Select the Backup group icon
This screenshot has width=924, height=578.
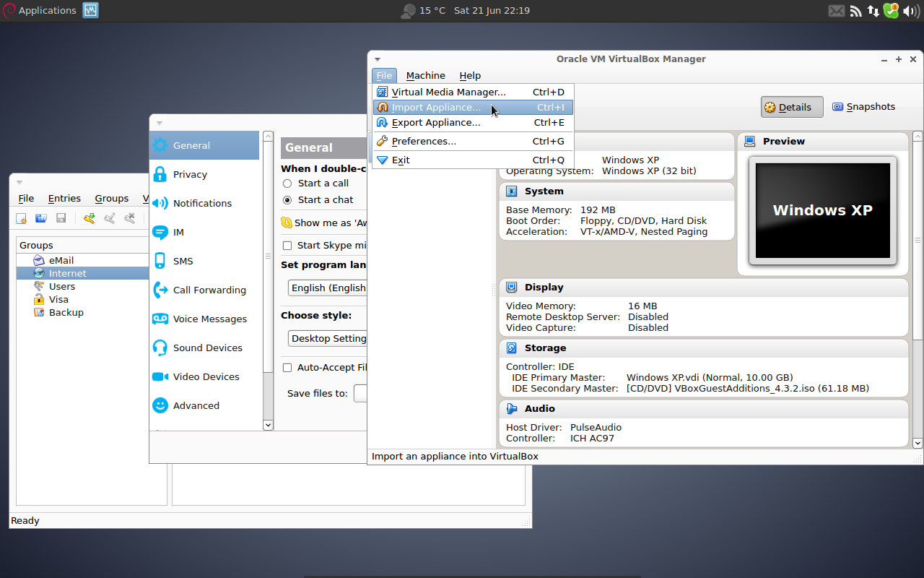(39, 312)
